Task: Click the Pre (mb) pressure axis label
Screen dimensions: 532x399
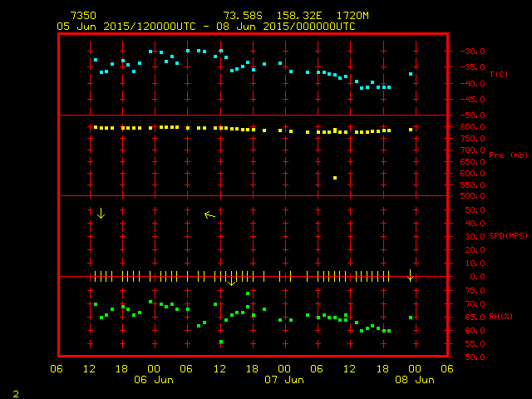Action: (507, 155)
